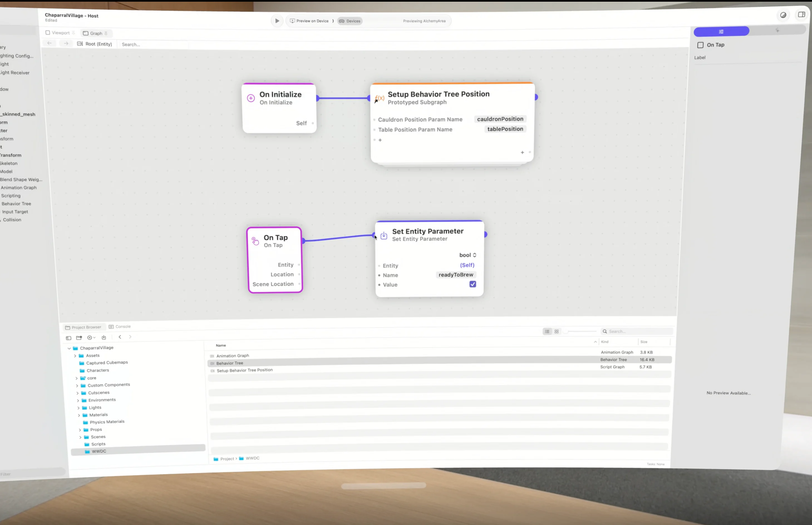Open the bool type dropdown
This screenshot has height=525, width=812.
coord(467,255)
